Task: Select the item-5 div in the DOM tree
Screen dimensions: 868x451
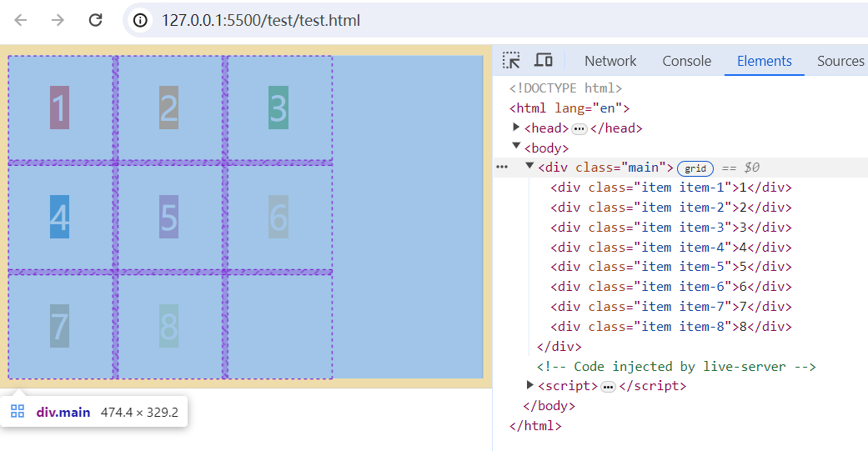Action: coord(671,267)
